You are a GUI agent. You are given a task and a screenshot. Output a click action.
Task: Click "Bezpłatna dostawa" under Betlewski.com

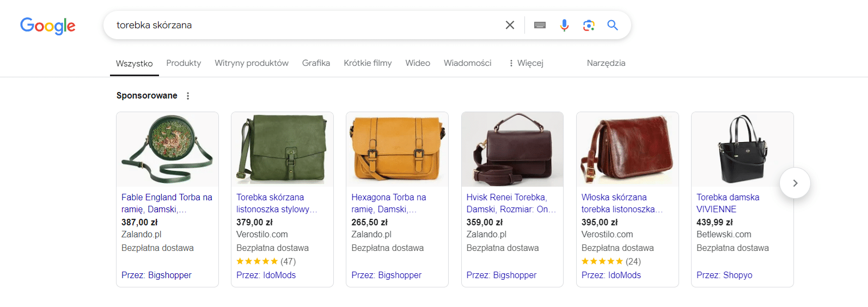(x=732, y=248)
